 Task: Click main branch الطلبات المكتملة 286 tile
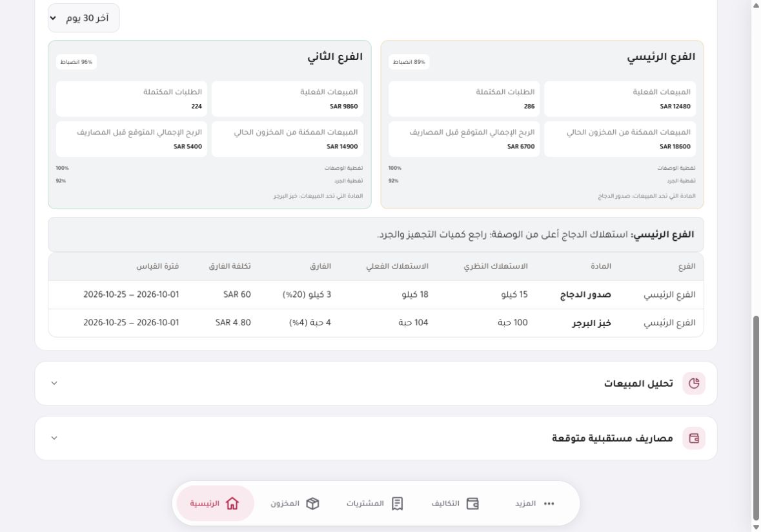(x=464, y=99)
